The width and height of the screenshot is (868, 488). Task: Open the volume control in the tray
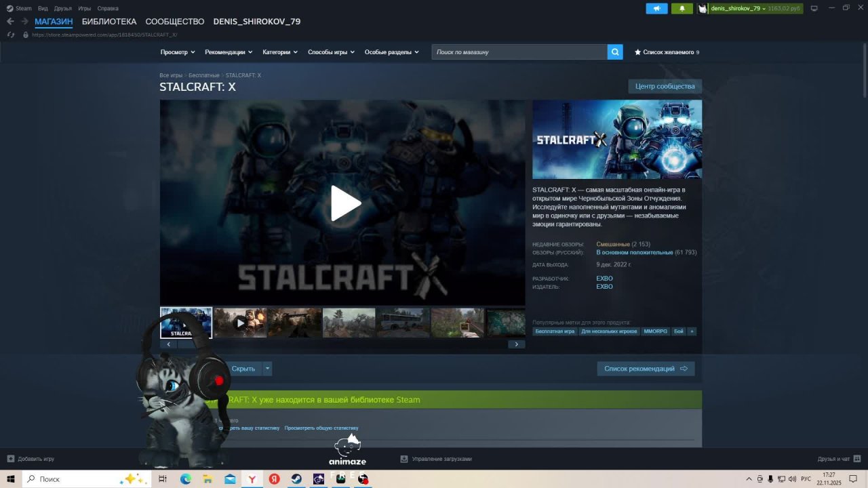click(793, 479)
